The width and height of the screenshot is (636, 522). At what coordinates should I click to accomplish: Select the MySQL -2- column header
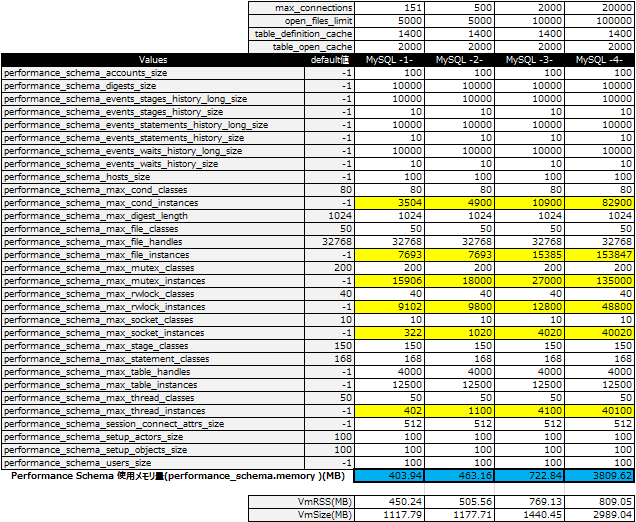click(x=460, y=60)
